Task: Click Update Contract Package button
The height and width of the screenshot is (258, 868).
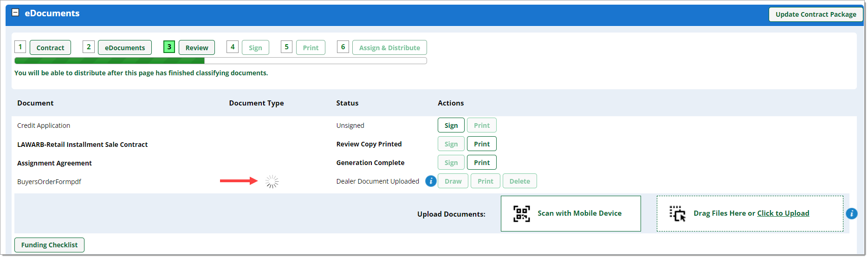Action: 816,14
